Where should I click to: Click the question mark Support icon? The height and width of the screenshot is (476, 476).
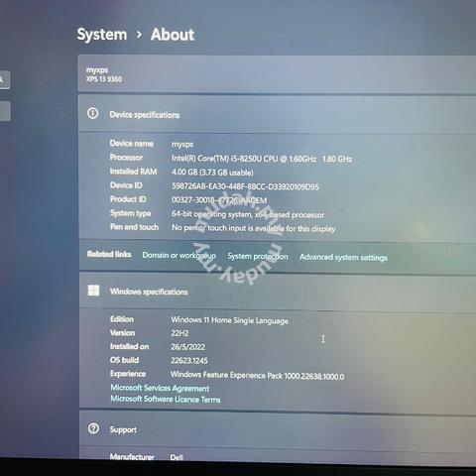point(93,428)
